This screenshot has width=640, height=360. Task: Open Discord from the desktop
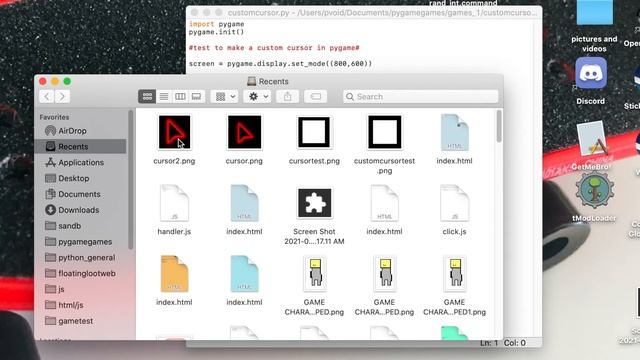(591, 73)
